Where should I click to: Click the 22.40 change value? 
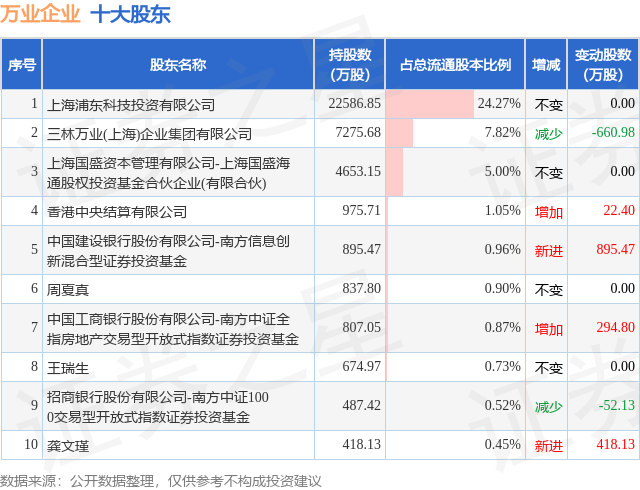click(x=619, y=211)
